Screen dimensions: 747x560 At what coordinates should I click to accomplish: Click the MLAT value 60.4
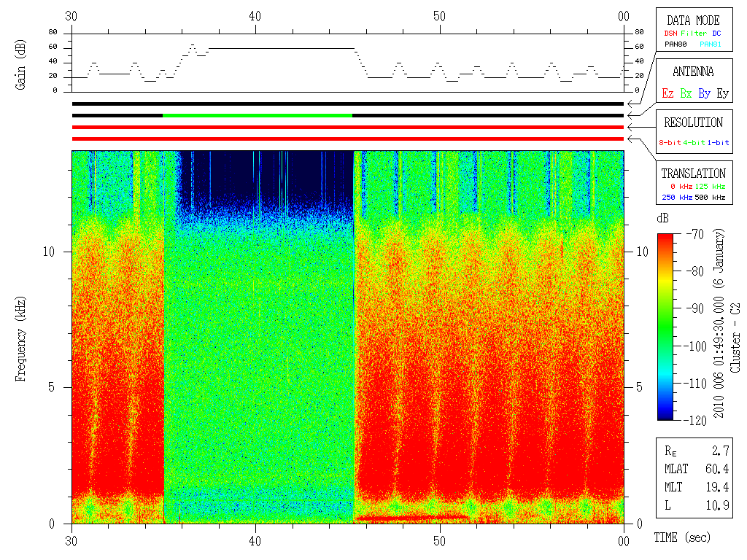(x=717, y=469)
